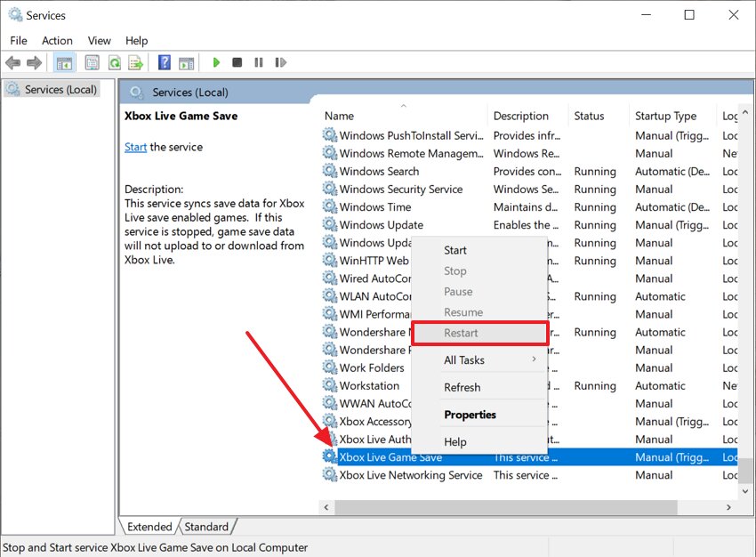Click the gear icon beside Windows Search
Screen dimensions: 756x557
(330, 171)
